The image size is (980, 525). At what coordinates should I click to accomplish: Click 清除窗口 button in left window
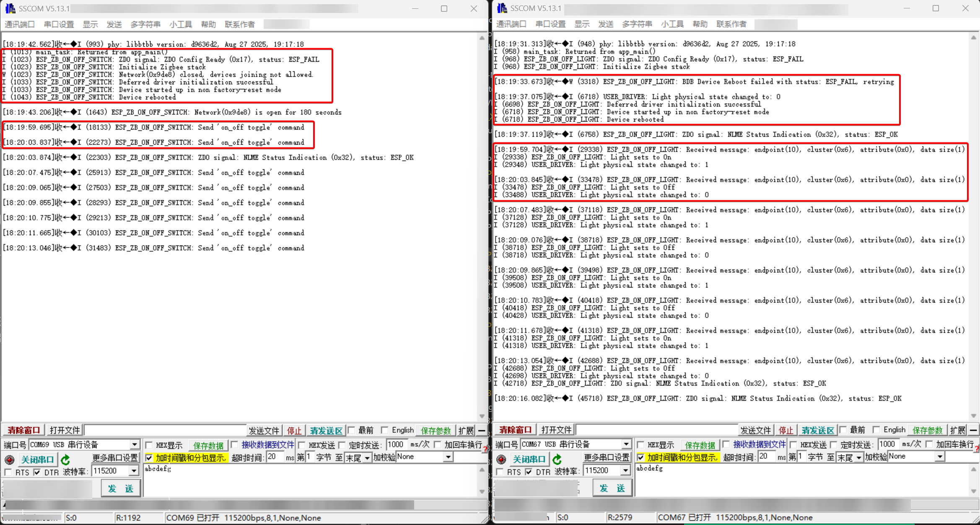23,430
